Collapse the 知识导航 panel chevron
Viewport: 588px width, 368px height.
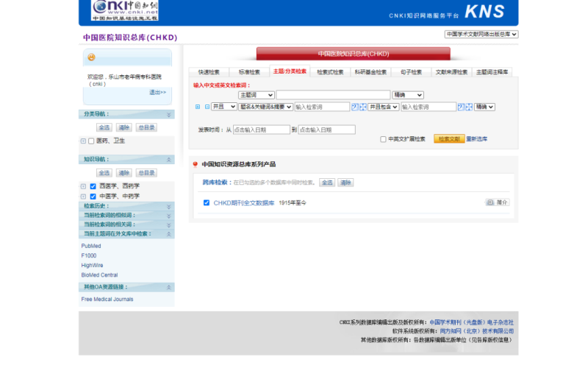tap(169, 160)
